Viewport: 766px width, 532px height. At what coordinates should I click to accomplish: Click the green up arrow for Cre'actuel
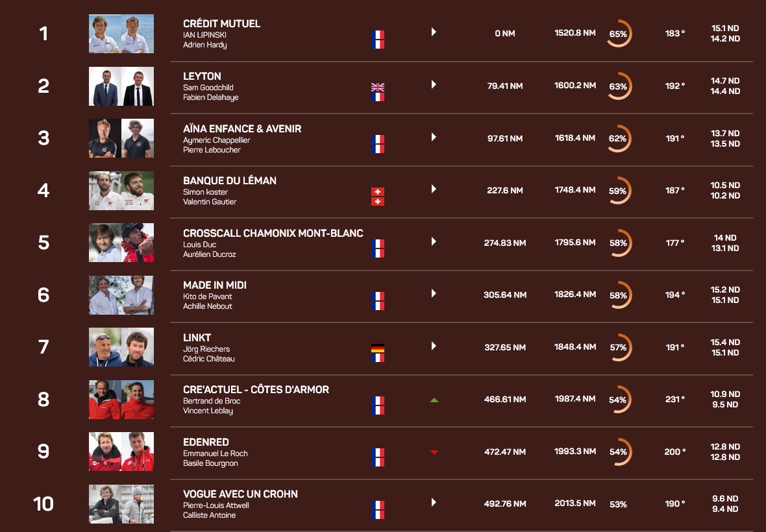tap(434, 400)
